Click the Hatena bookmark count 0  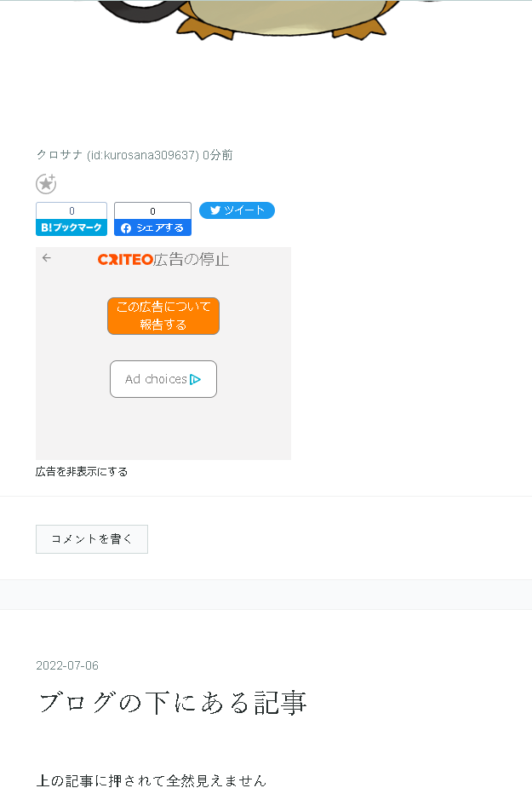coord(72,210)
